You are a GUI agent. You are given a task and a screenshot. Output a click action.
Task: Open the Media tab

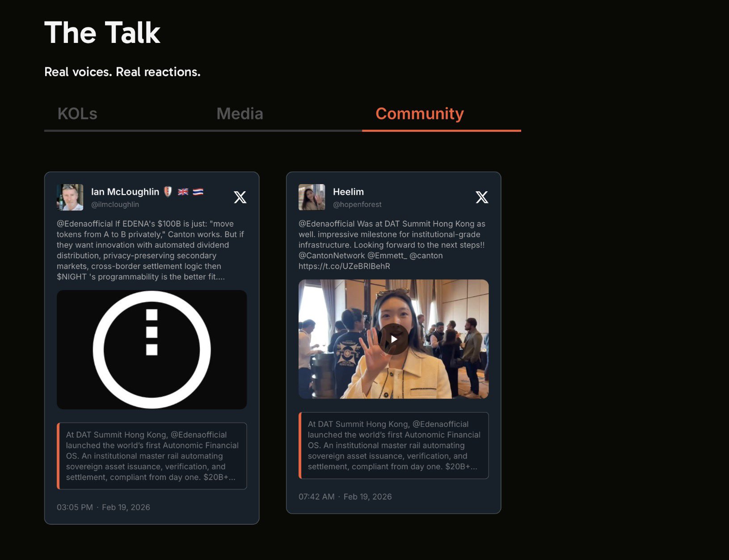coord(240,114)
